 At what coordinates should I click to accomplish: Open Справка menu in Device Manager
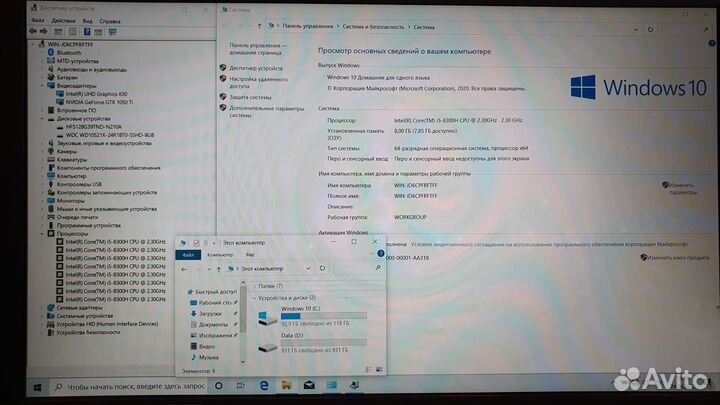click(110, 21)
